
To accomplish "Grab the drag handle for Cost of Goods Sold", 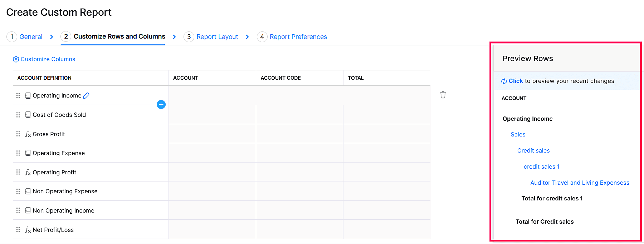I will [18, 115].
